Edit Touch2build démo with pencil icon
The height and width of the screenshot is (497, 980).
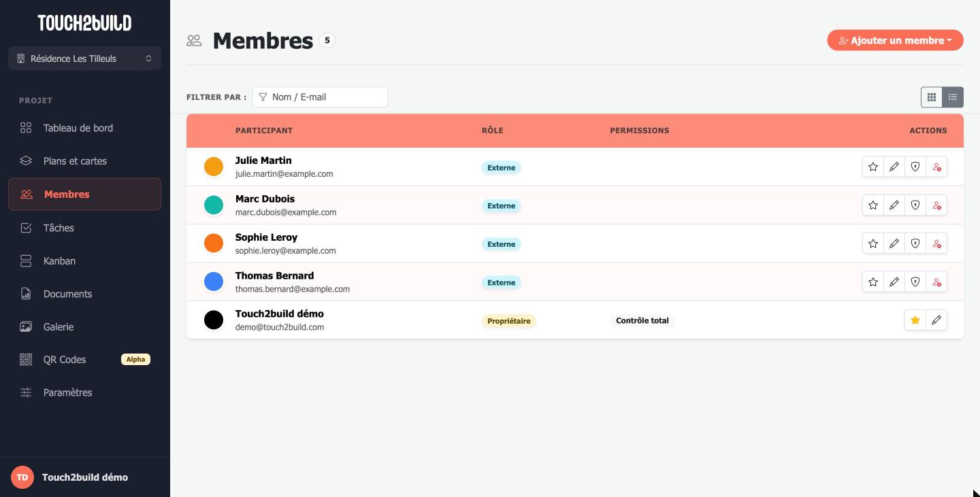click(x=936, y=320)
